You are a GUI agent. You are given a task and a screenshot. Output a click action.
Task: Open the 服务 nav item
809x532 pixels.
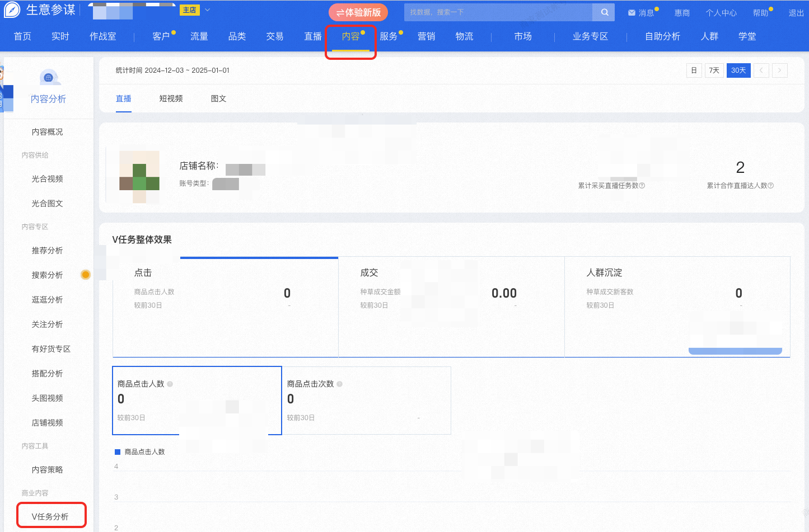click(389, 36)
